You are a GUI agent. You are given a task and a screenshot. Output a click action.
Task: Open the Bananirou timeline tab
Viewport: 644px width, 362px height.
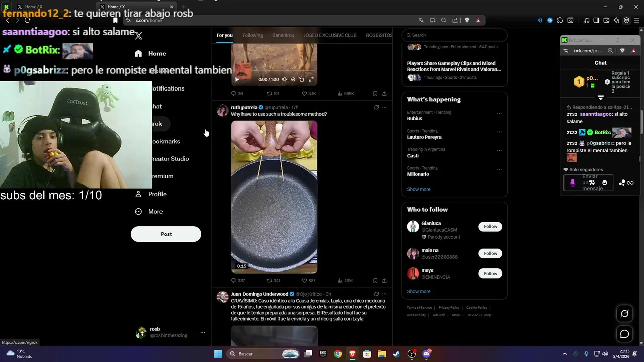coord(283,35)
